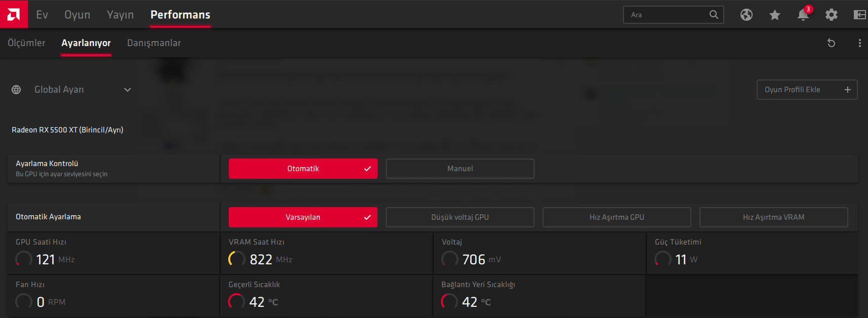Select Hız Aşırtma GPU option
The image size is (868, 318).
coord(617,217)
